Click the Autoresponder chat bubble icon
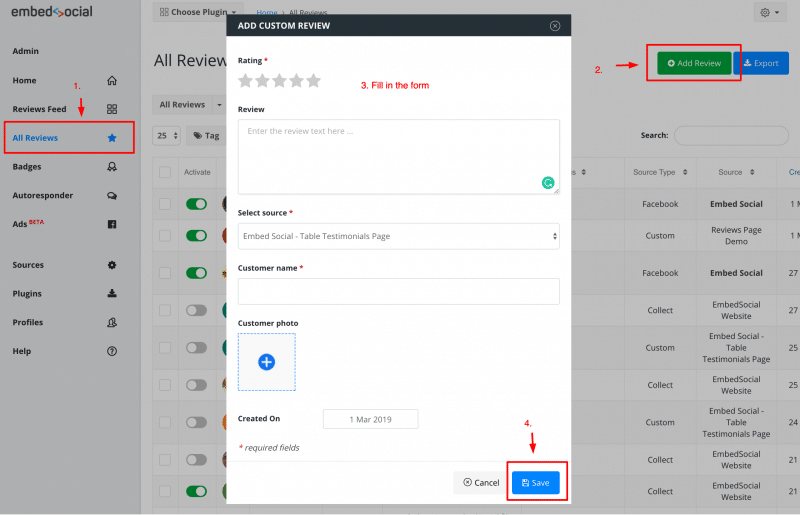This screenshot has height=515, width=800. coord(112,195)
